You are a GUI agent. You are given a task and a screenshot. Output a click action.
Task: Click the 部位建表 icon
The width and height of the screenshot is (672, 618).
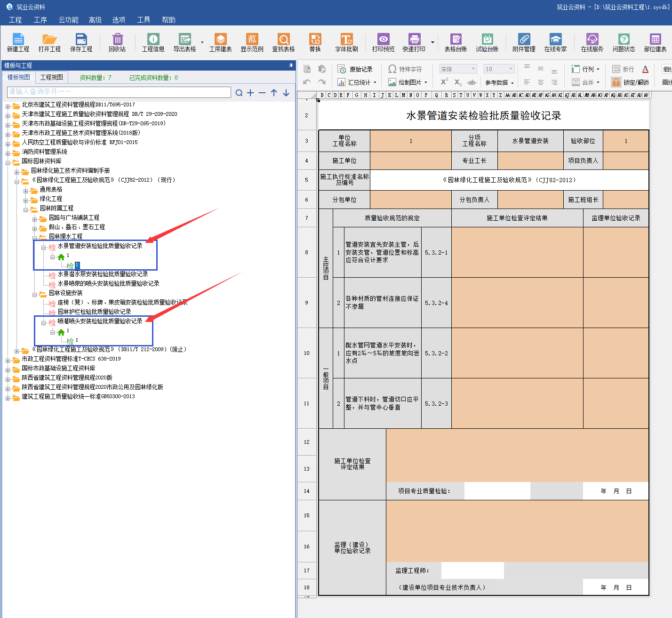(655, 42)
